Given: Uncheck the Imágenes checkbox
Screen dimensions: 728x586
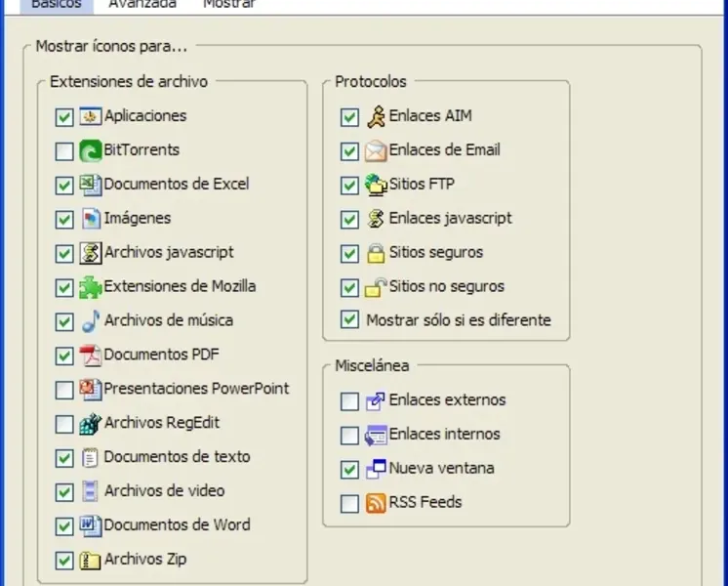Looking at the screenshot, I should pyautogui.click(x=64, y=220).
